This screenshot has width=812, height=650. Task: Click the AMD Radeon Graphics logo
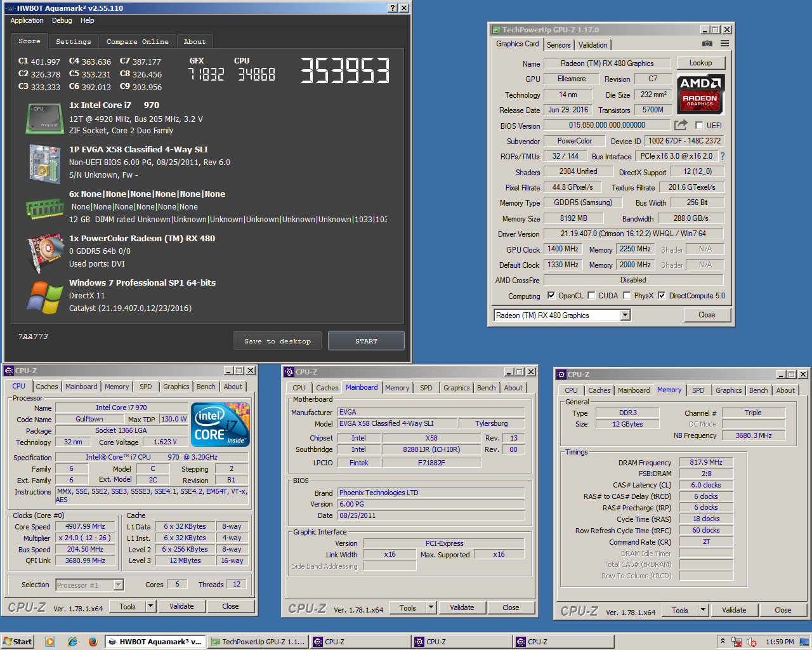(701, 94)
